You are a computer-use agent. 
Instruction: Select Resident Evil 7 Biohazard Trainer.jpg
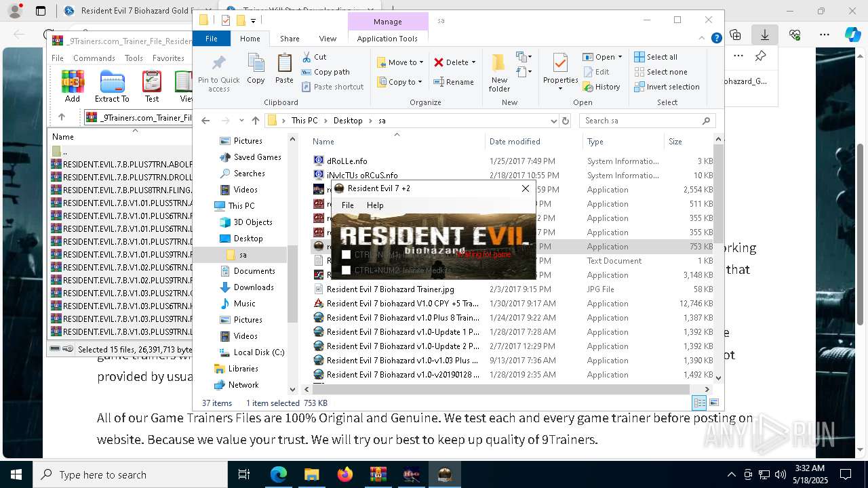391,289
